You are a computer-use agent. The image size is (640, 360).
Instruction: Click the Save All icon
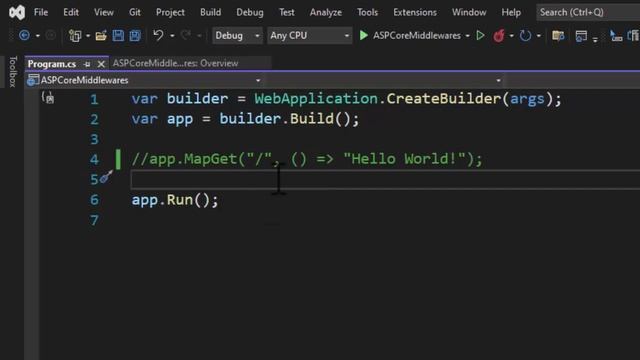135,36
